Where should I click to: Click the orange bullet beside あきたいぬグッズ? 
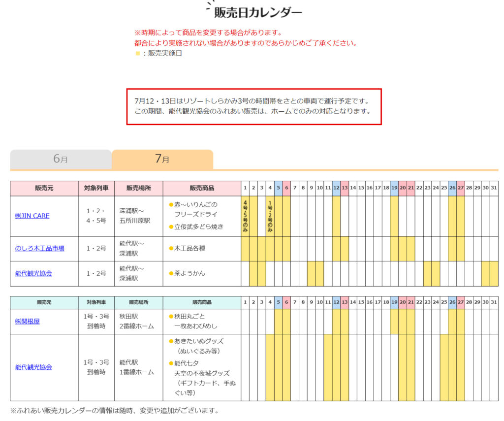tap(171, 341)
